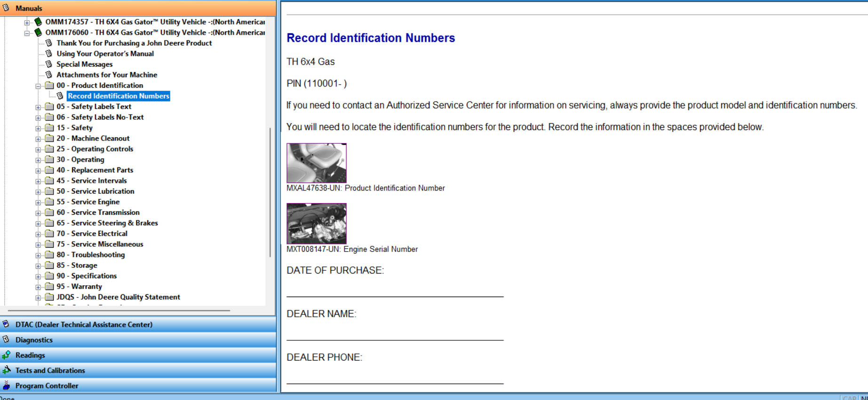Click folder icon of 70 - Service Electrical

tap(49, 233)
